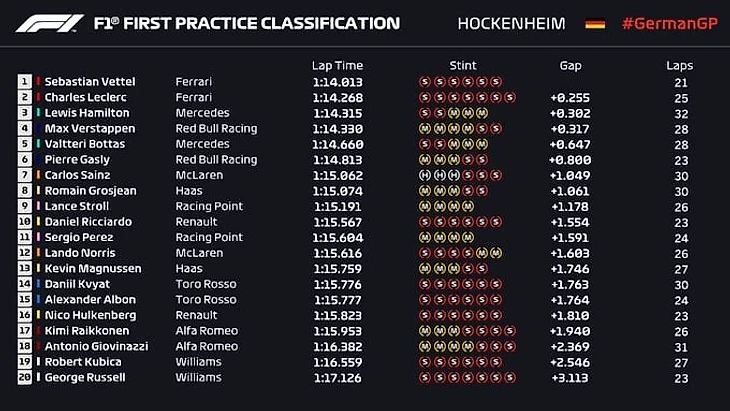Viewport: 730px width, 411px height.
Task: Select the Stint column header
Action: (x=463, y=65)
